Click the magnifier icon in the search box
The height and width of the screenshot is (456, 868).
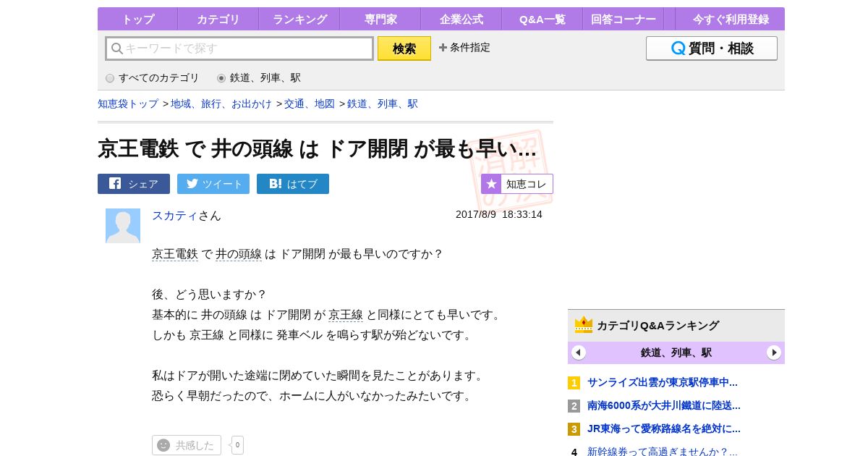click(x=116, y=48)
